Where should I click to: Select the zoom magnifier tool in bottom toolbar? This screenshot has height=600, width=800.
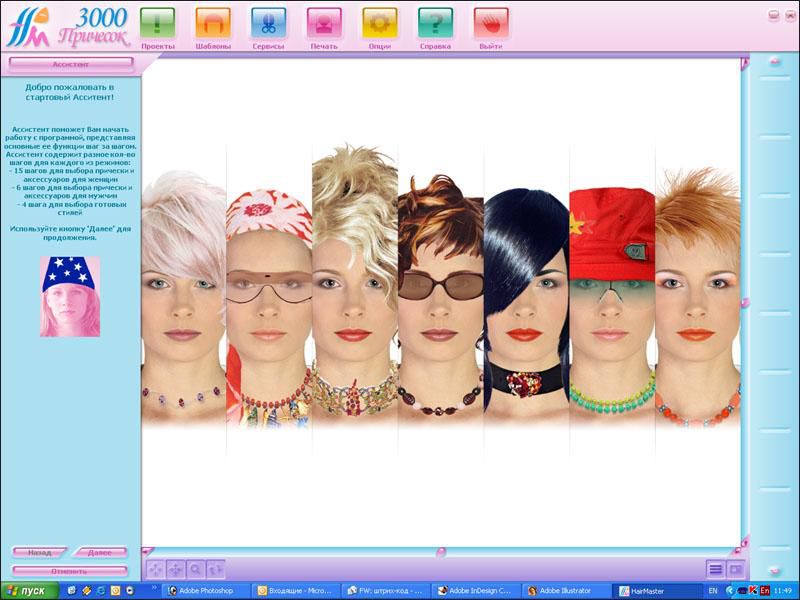[195, 569]
